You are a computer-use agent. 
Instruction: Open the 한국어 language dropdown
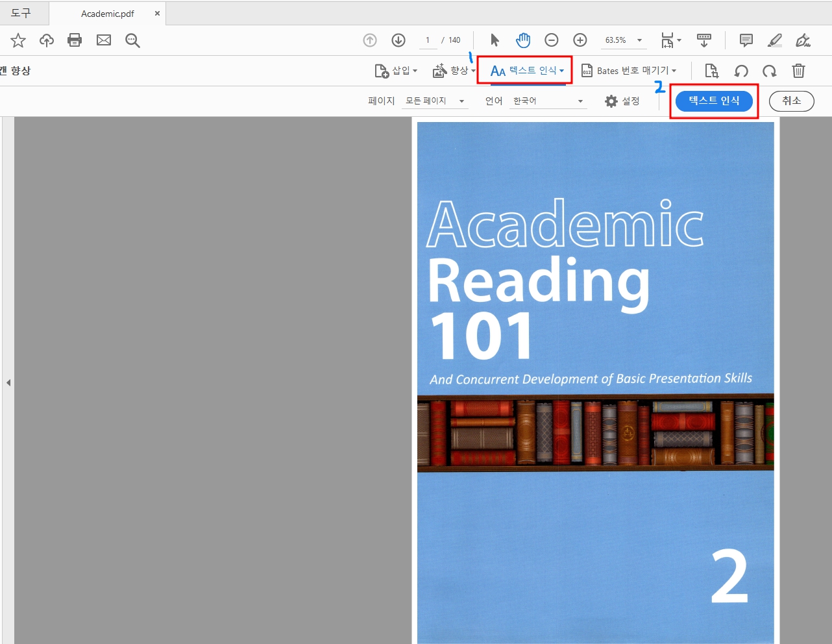(548, 101)
